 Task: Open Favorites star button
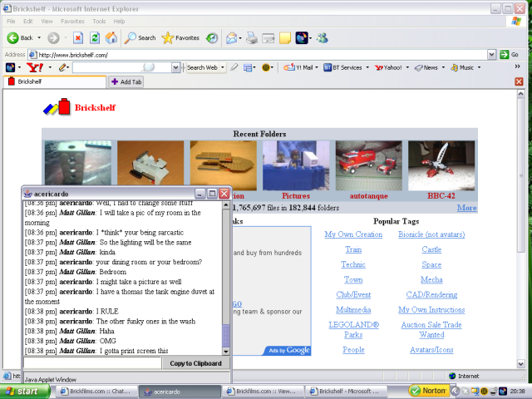[180, 38]
